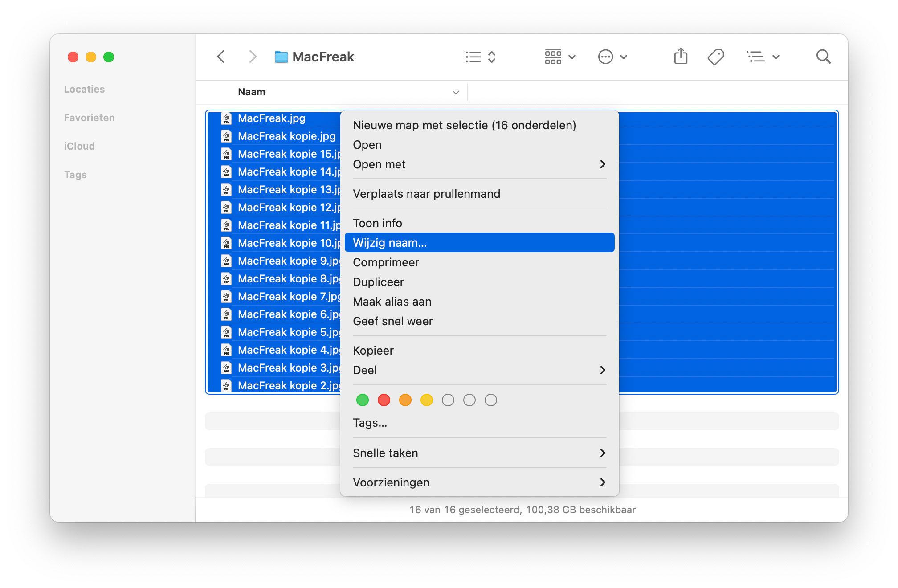Click the JPG icon of MacFreak kopie 2
The width and height of the screenshot is (898, 588).
coord(227,385)
